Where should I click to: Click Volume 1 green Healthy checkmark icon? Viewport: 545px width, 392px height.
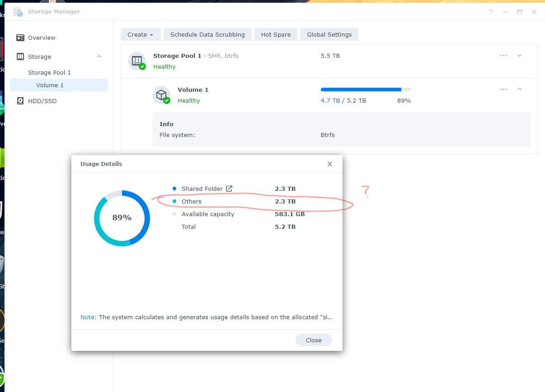[x=167, y=99]
